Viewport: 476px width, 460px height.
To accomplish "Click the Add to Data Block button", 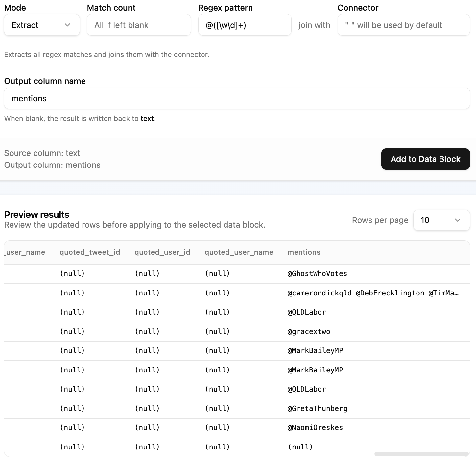I will click(x=425, y=159).
